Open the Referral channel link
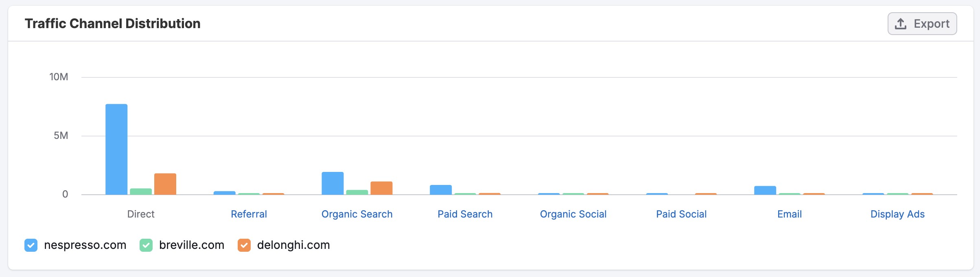This screenshot has width=980, height=277. (249, 214)
